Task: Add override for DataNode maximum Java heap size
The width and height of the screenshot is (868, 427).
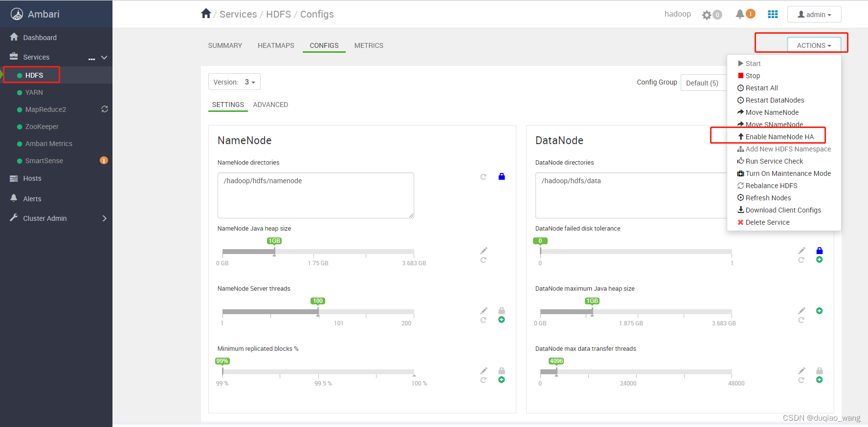Action: [x=819, y=311]
